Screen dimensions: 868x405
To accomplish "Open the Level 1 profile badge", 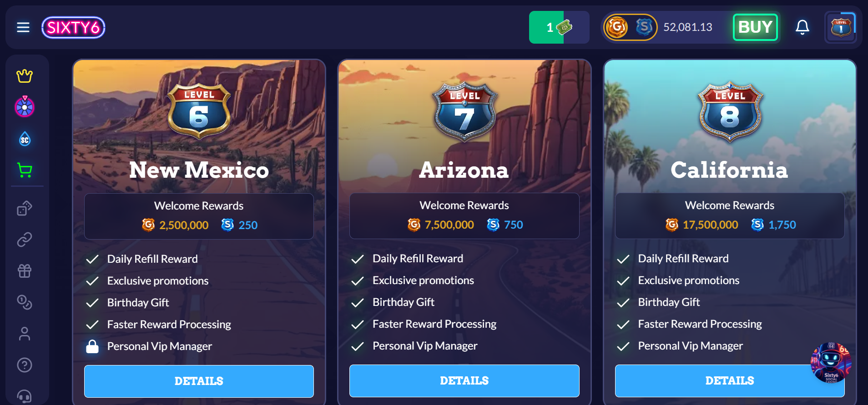I will (841, 27).
